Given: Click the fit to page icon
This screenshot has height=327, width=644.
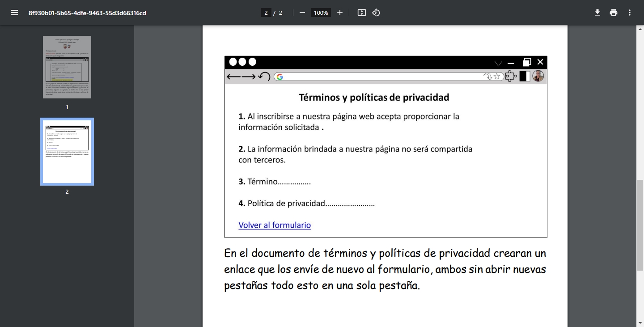Looking at the screenshot, I should (x=362, y=13).
